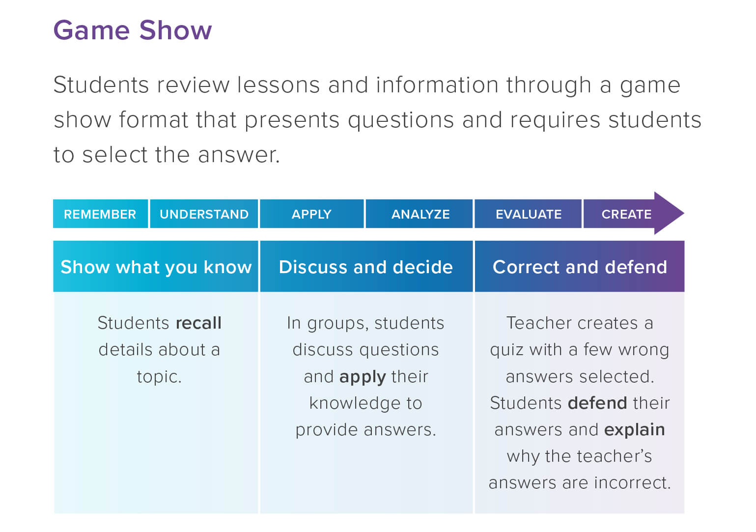Choose the APPLY segment in the bar

(311, 214)
